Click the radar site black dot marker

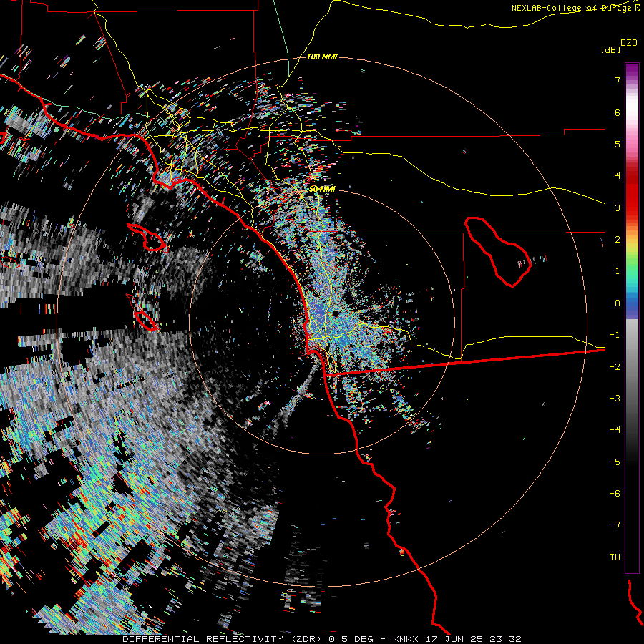tap(336, 314)
